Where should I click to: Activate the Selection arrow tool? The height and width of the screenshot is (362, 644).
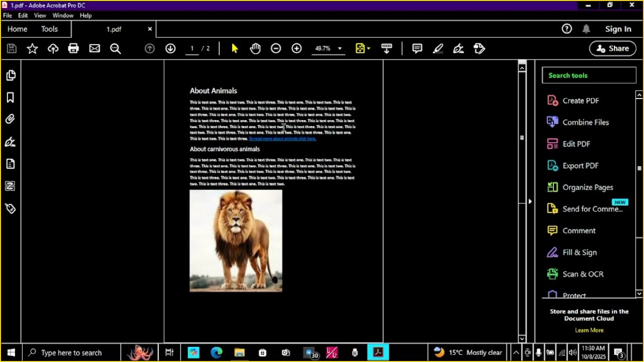[x=234, y=49]
